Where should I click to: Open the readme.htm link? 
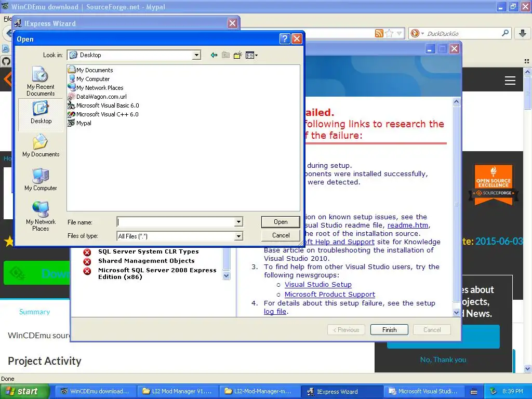click(407, 225)
